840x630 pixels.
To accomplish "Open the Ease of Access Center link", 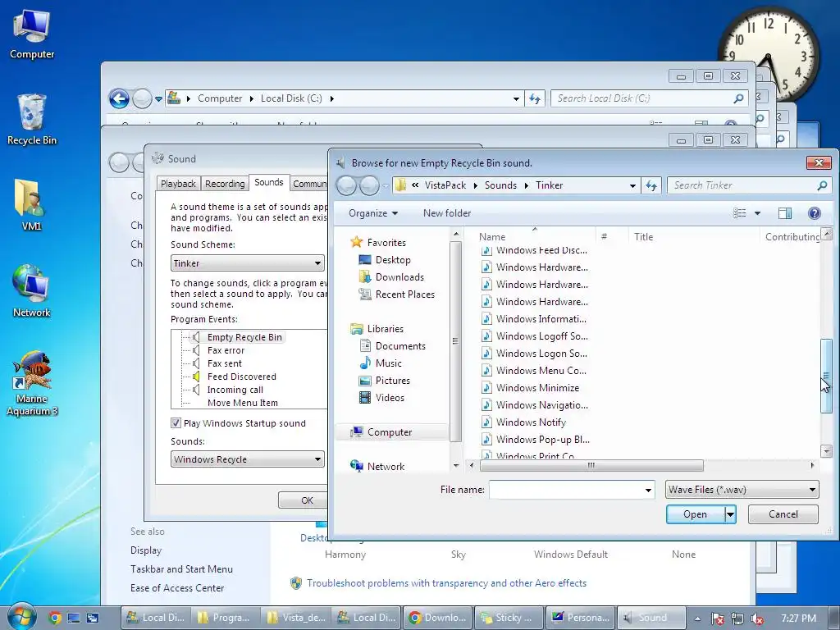I will (177, 587).
